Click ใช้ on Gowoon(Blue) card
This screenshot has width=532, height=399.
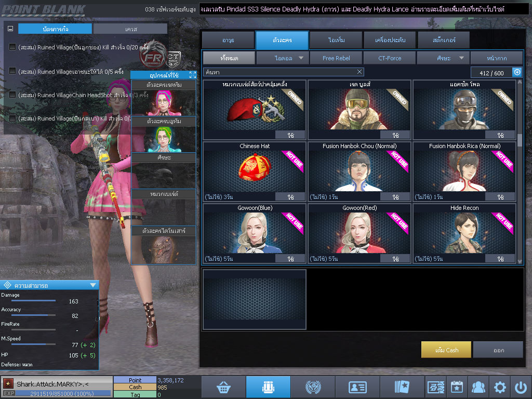pyautogui.click(x=290, y=259)
